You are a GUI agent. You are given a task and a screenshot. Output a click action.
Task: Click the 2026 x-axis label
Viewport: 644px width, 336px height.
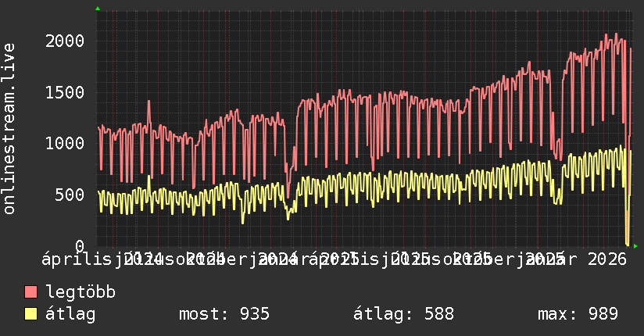607,259
